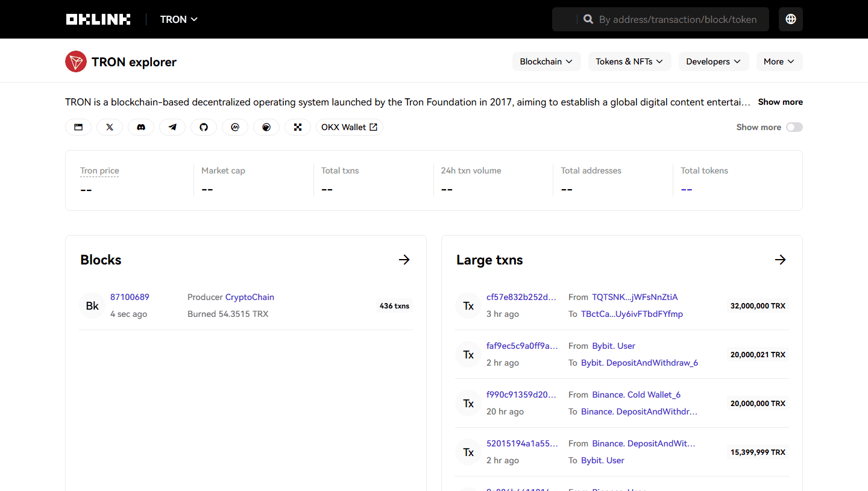Open block 87100689
The width and height of the screenshot is (868, 491).
click(x=130, y=297)
